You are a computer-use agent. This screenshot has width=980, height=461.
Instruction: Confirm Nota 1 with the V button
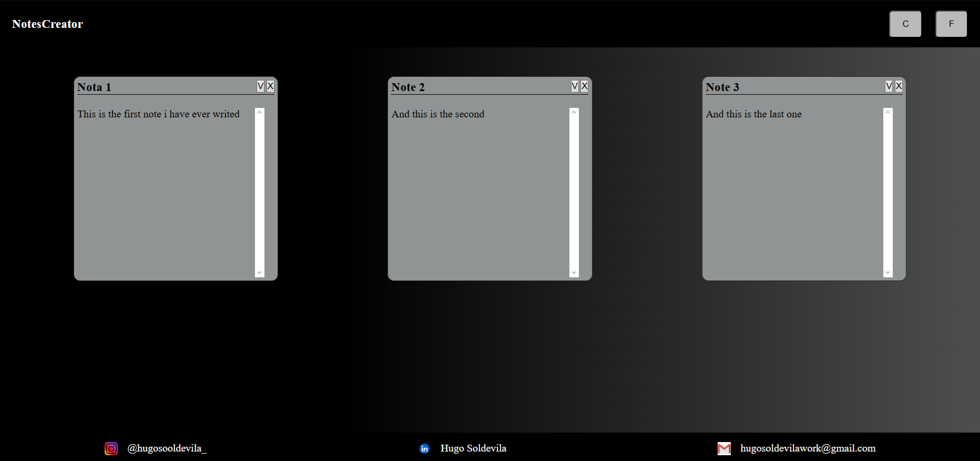pyautogui.click(x=260, y=86)
